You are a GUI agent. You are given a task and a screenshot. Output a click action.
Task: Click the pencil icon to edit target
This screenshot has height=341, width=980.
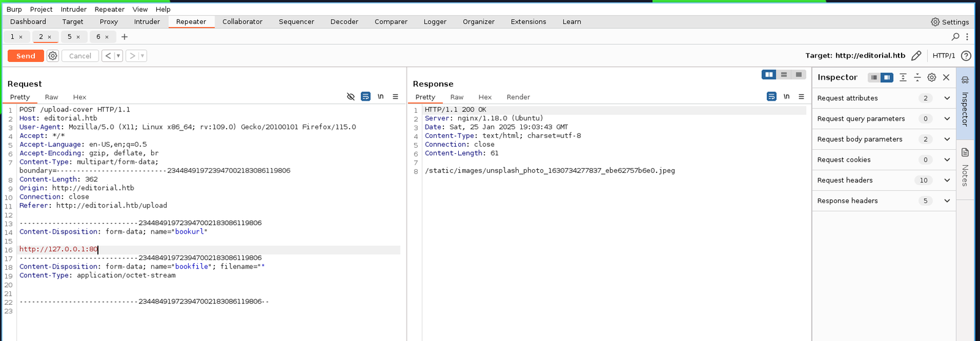(916, 56)
